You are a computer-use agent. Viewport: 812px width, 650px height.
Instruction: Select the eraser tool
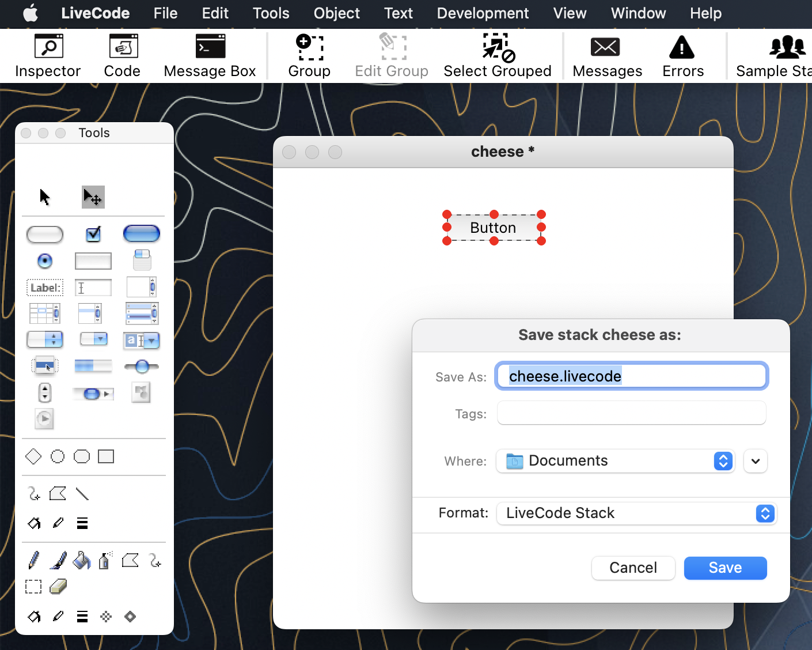pos(58,587)
